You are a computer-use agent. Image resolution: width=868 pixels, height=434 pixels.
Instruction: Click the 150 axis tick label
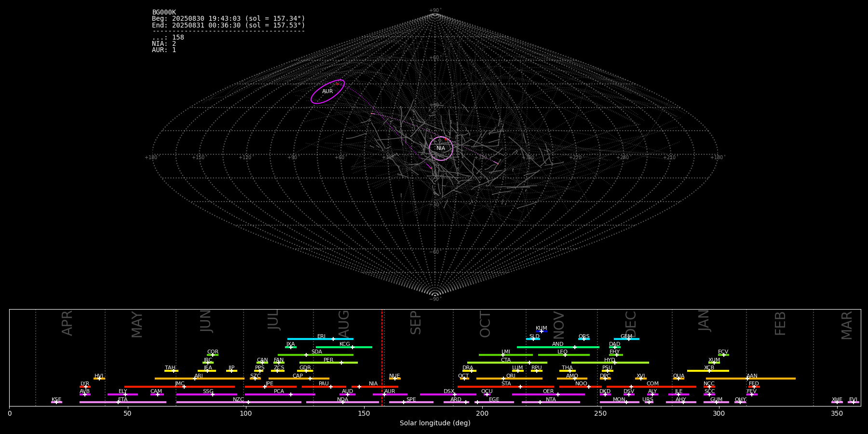click(364, 413)
